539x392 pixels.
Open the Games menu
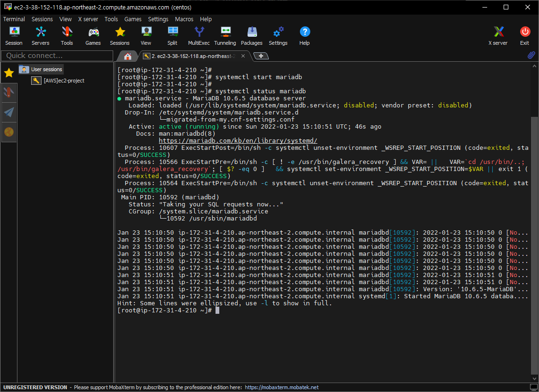coord(133,19)
